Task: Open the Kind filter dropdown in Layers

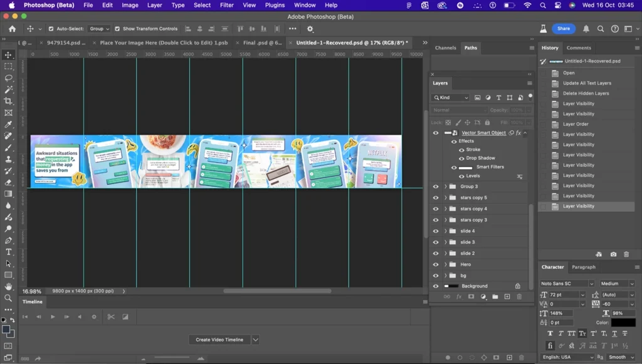Action: coord(450,98)
